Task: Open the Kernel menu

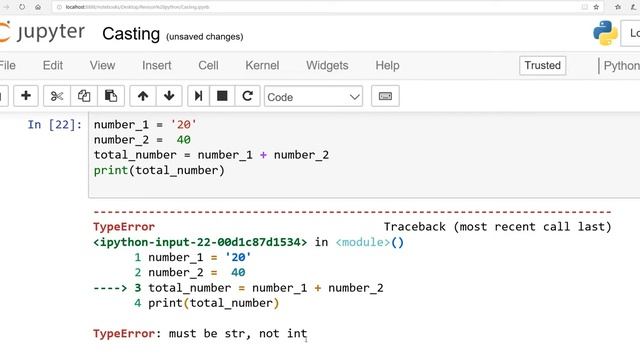Action: pyautogui.click(x=262, y=65)
